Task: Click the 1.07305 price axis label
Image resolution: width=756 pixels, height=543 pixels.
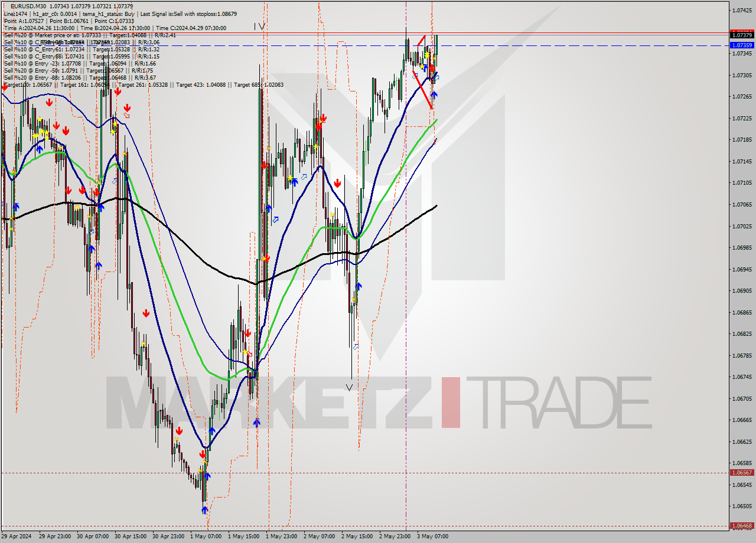Action: coord(742,75)
